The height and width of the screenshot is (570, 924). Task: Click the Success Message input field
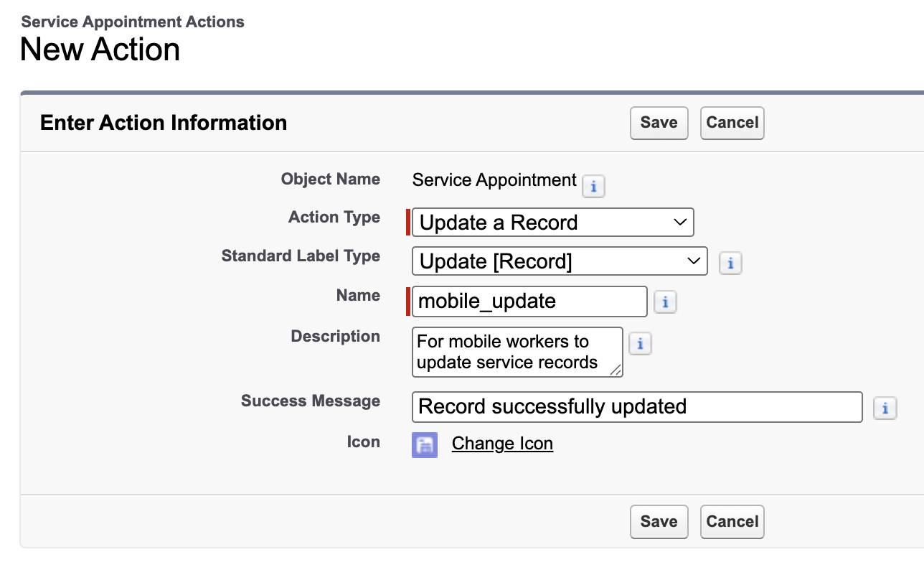coord(637,407)
